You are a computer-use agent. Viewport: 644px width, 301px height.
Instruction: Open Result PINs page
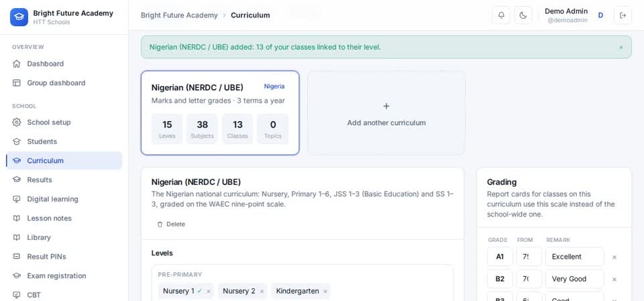point(64,257)
